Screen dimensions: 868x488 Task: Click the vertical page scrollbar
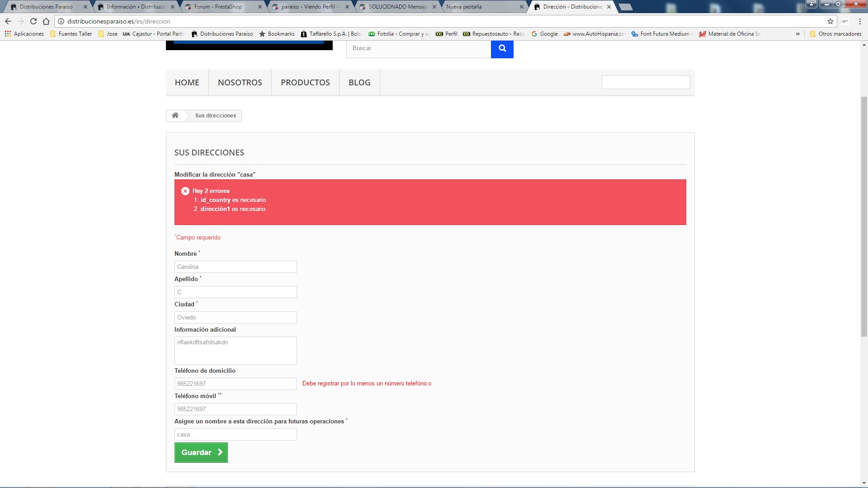click(864, 217)
